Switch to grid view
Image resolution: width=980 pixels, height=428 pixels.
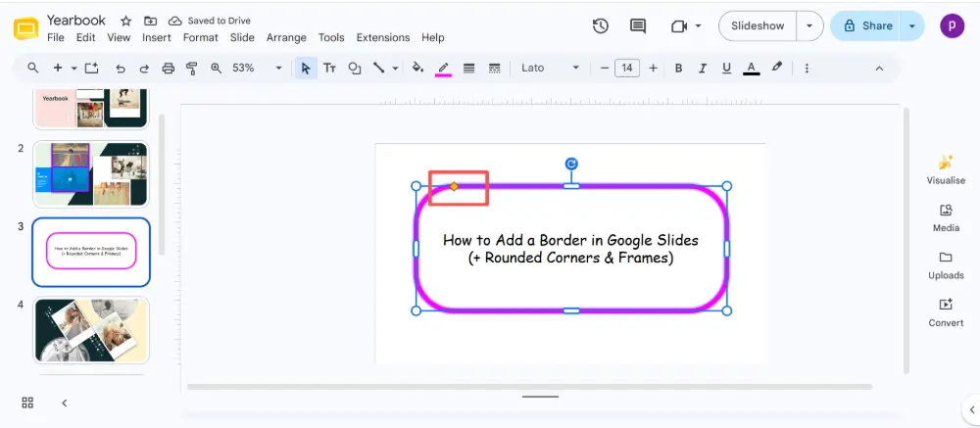pos(27,403)
